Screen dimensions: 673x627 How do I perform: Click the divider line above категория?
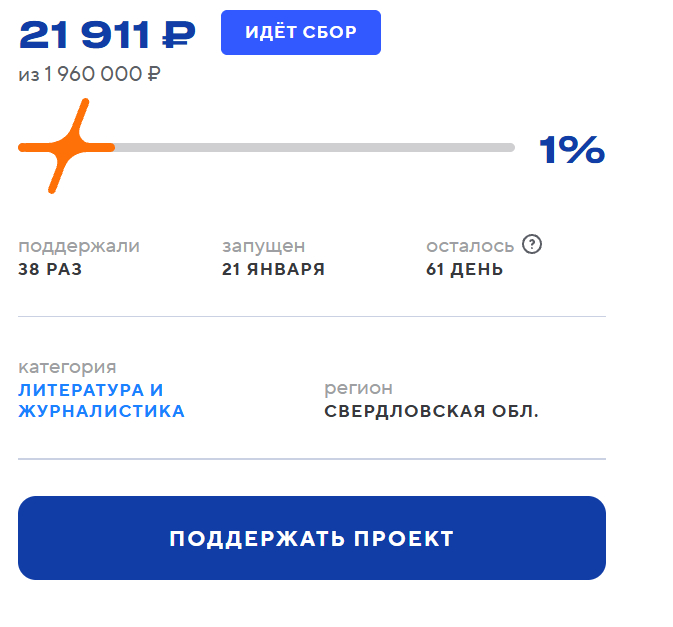pos(312,316)
